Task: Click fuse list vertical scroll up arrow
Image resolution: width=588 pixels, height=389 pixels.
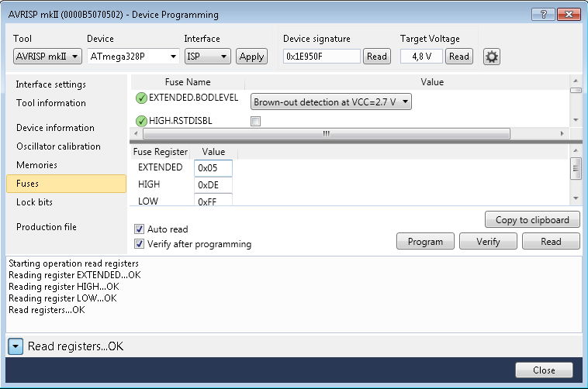Action: [576, 81]
